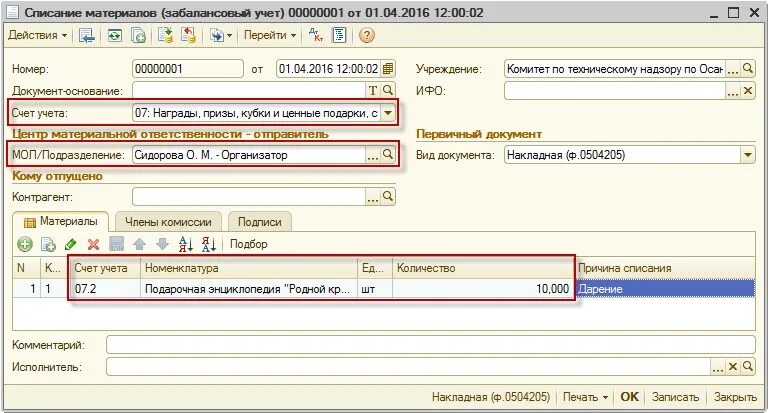Add a new row with green plus
768x413 pixels.
24,244
